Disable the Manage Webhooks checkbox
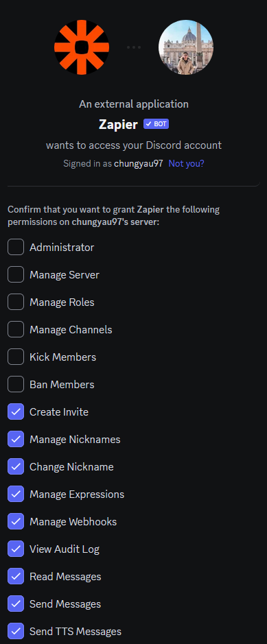 [16, 522]
